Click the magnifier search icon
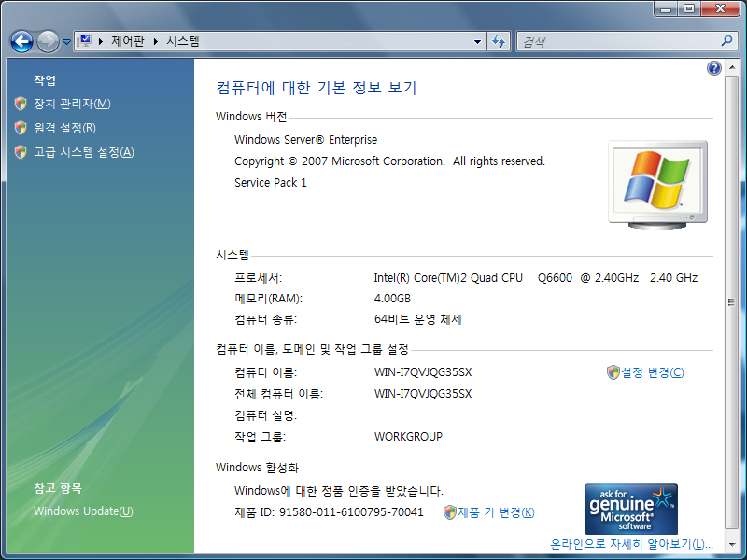 (x=726, y=41)
